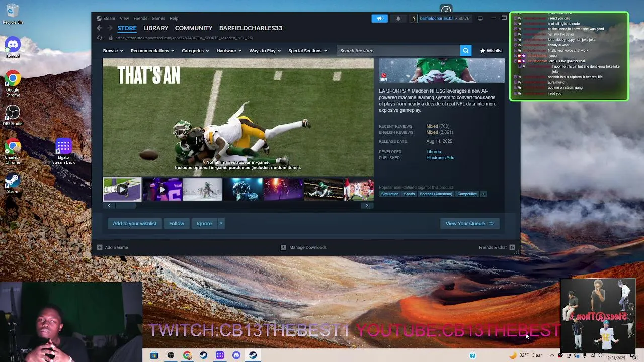Open the Ways to Play dropdown

[265, 51]
